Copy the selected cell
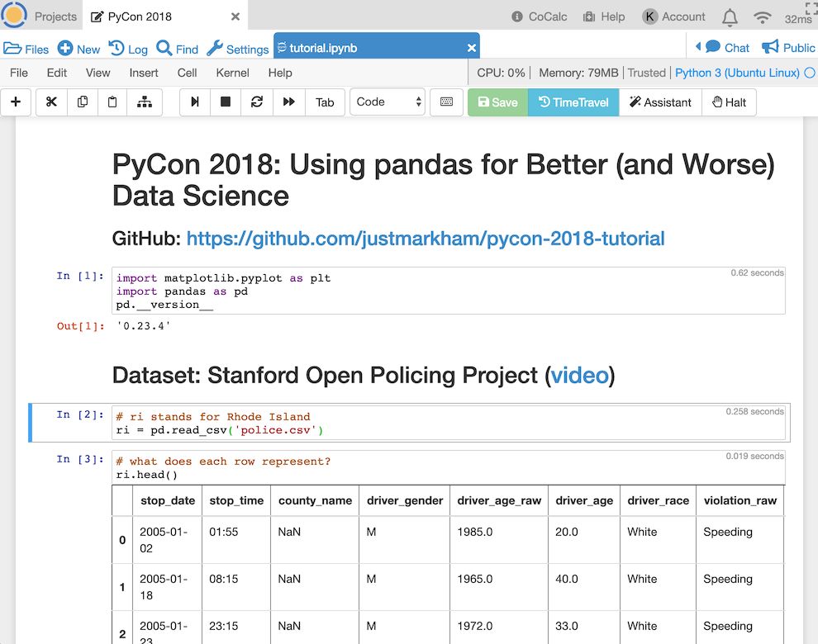 (82, 102)
